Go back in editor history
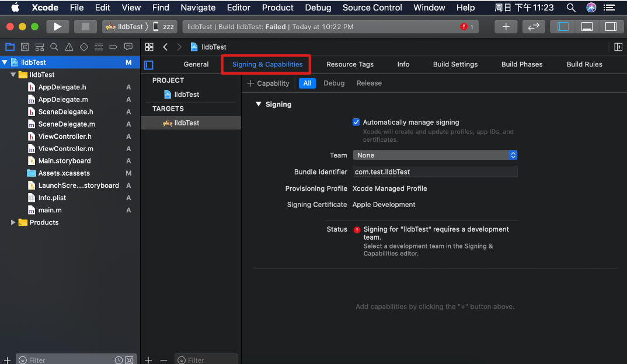This screenshot has height=364, width=627. click(x=165, y=47)
